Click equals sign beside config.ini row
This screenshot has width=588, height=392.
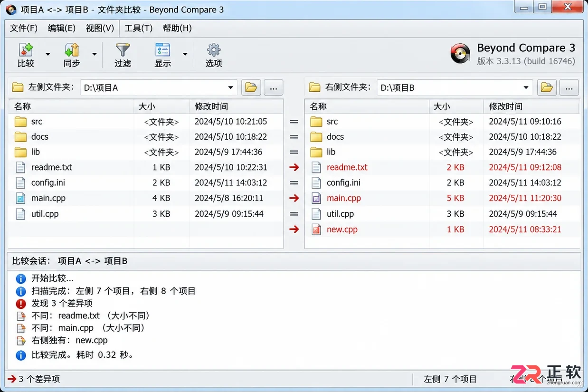pos(294,182)
